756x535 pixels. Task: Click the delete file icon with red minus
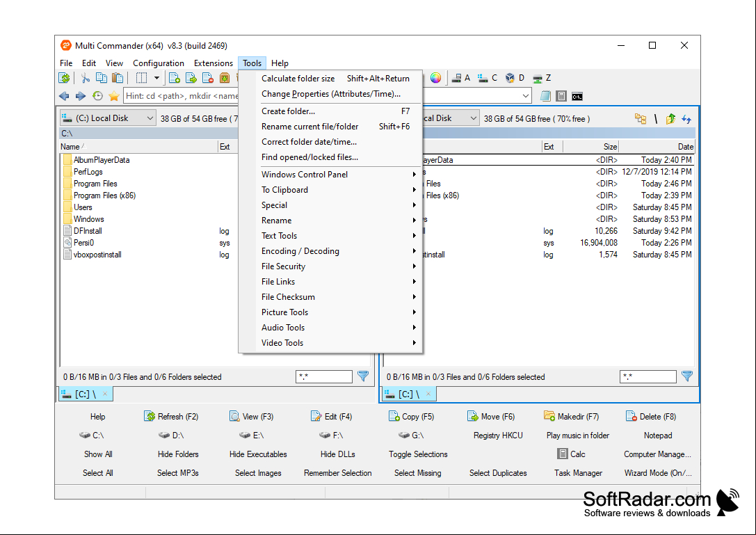click(x=208, y=78)
